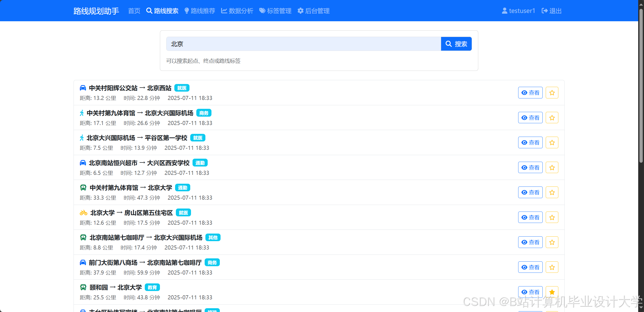The width and height of the screenshot is (644, 312).
Task: Unfavorite the 颐和园 → 北京大学 route
Action: click(x=552, y=292)
